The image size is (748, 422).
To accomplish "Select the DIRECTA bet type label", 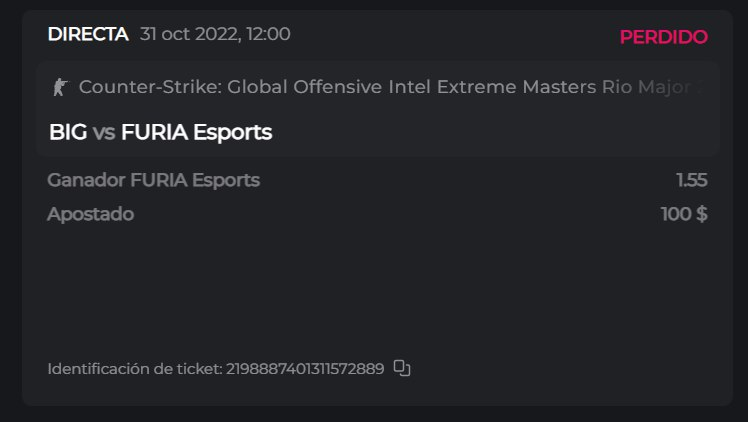I will coord(87,35).
